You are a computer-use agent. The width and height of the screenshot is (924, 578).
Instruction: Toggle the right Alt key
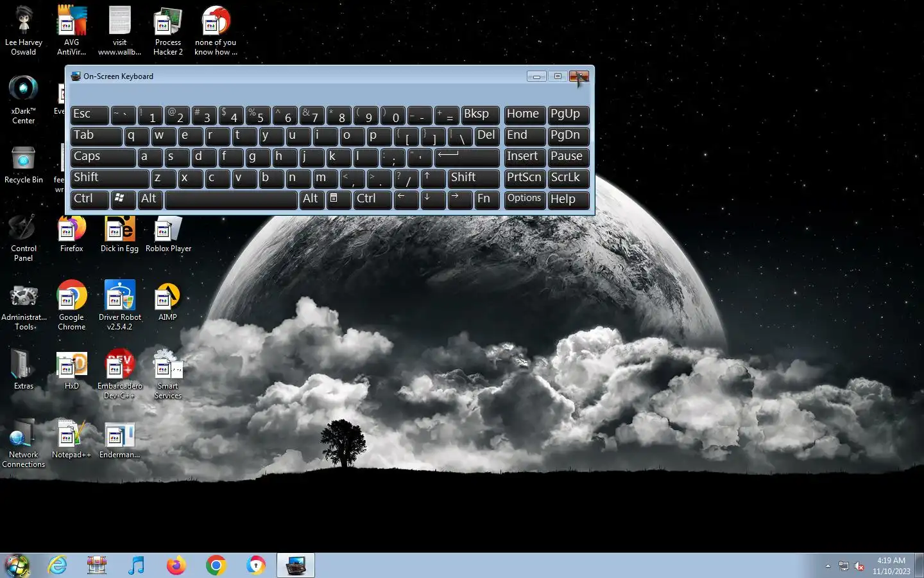(x=312, y=199)
